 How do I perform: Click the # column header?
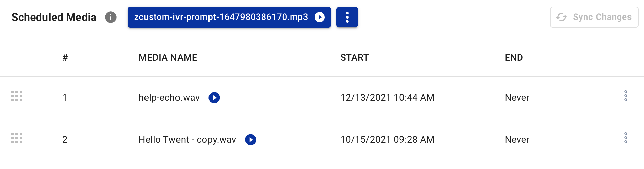click(65, 58)
